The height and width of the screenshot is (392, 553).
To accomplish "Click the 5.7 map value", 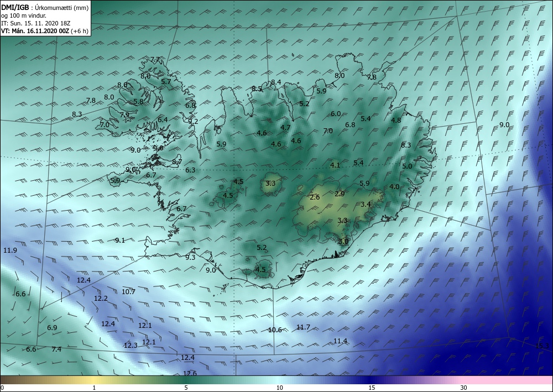I will 166,81.
